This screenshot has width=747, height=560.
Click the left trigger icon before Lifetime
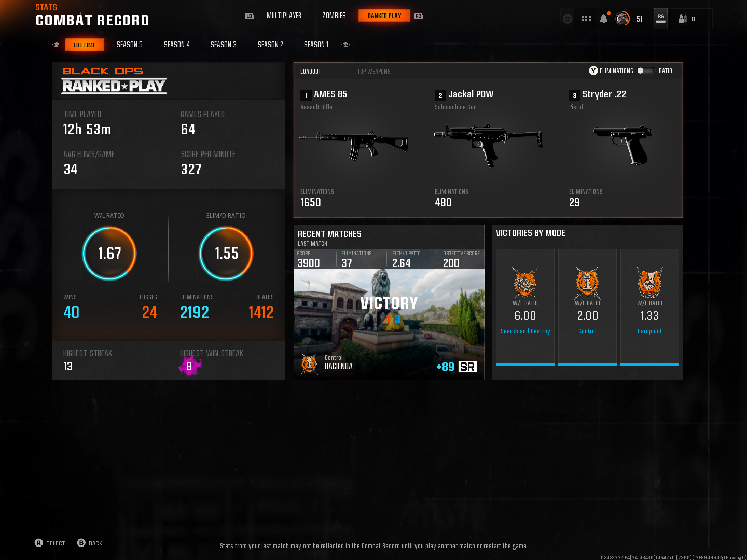point(57,45)
